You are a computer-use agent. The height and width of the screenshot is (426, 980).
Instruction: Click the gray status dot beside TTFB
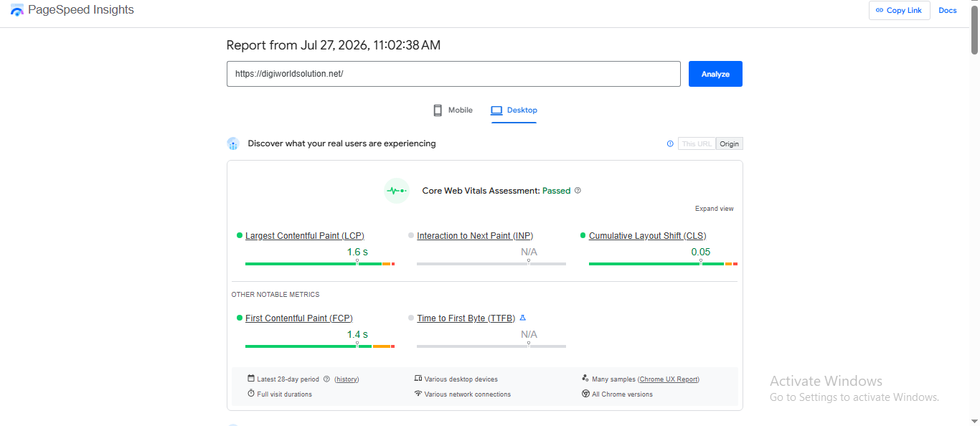click(x=411, y=318)
